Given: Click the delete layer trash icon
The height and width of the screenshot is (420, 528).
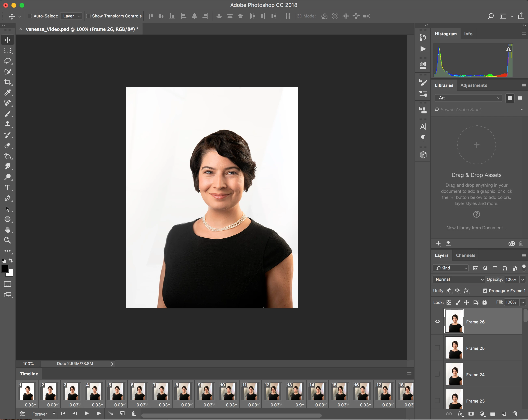Looking at the screenshot, I should coord(515,414).
